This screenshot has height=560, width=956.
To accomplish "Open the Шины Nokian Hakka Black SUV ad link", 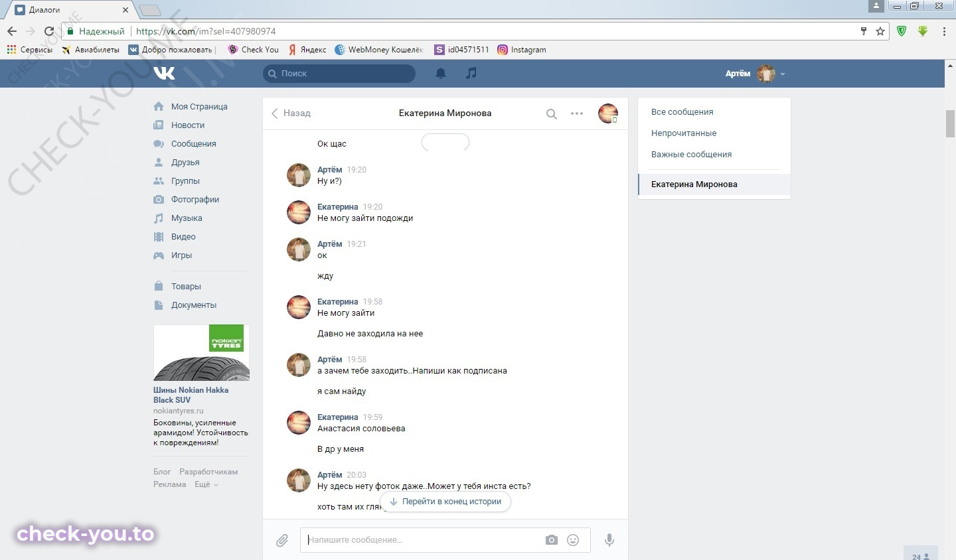I will click(x=191, y=395).
